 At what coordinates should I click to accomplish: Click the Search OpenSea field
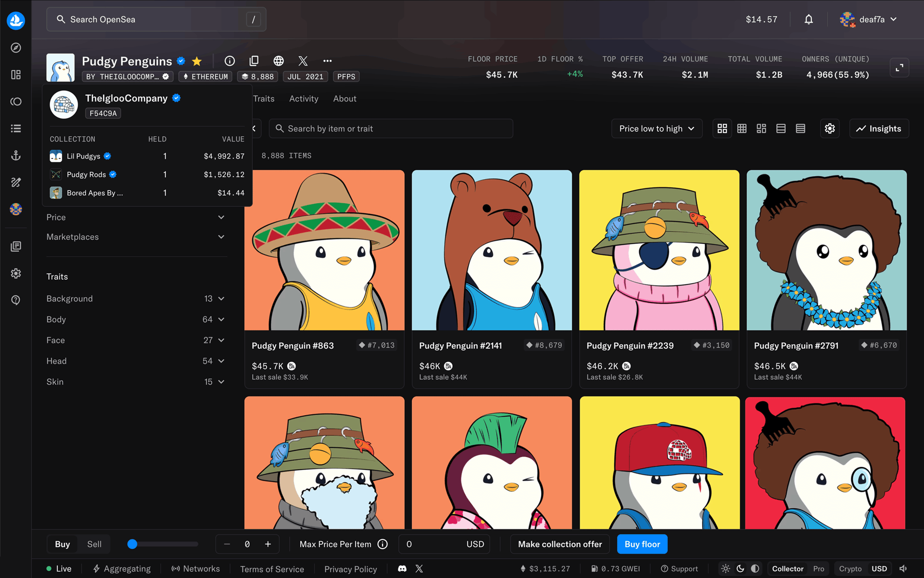156,19
